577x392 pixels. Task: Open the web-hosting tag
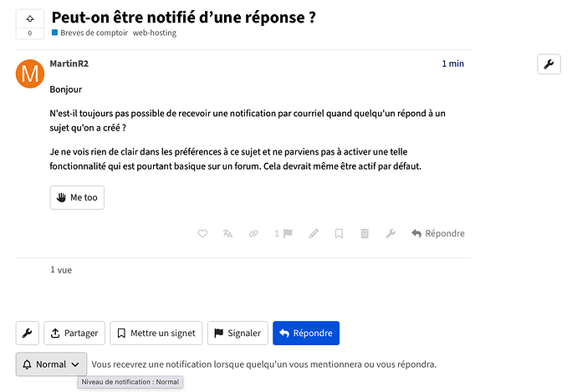point(155,33)
